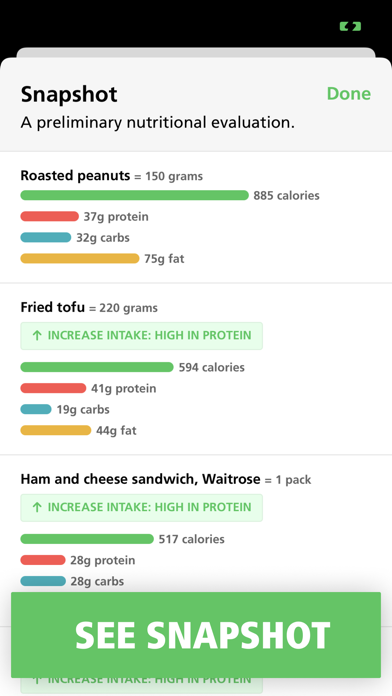Tap Done to close the Snapshot sheet

coord(348,94)
